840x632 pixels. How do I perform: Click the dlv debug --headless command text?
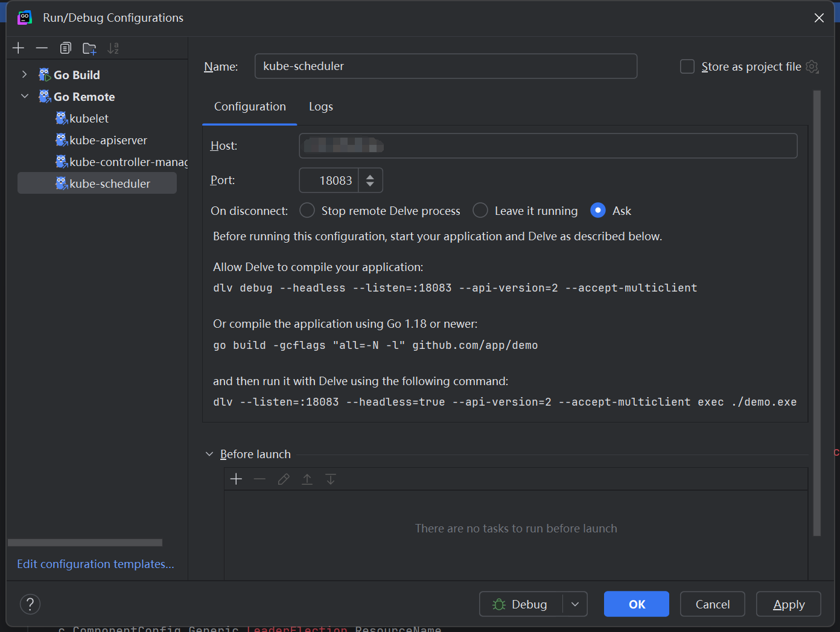[455, 288]
